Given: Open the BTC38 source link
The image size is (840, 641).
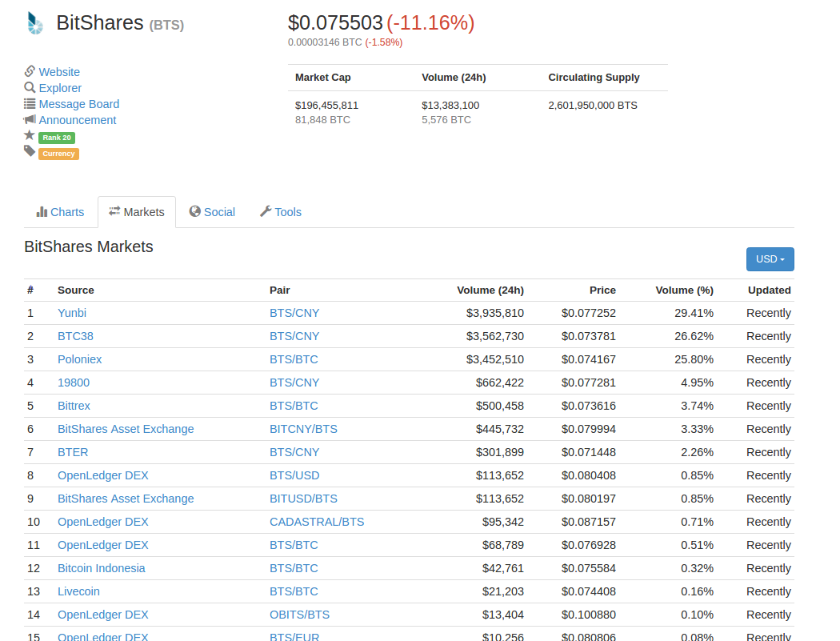Looking at the screenshot, I should [x=75, y=336].
